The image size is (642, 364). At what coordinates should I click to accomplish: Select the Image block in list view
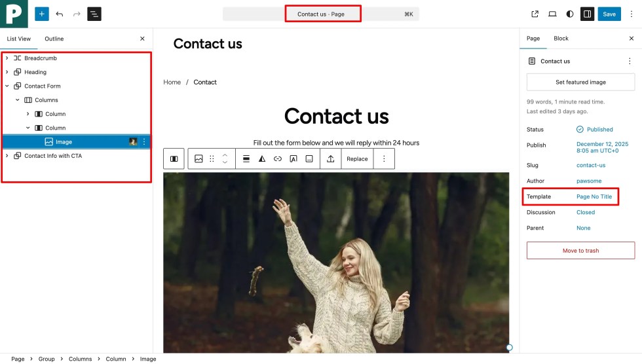[77, 141]
